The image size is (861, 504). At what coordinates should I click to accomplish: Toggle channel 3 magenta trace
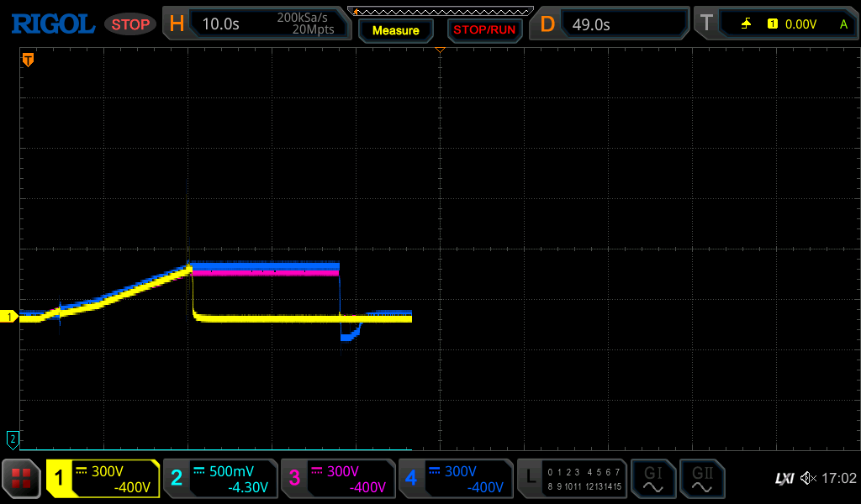click(338, 479)
